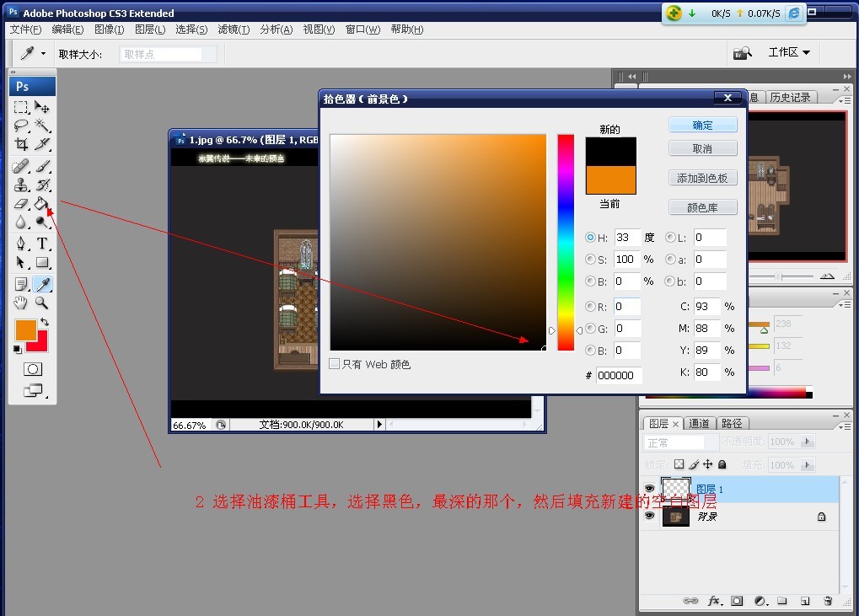Select the Lasso tool
The width and height of the screenshot is (859, 616).
[x=21, y=126]
